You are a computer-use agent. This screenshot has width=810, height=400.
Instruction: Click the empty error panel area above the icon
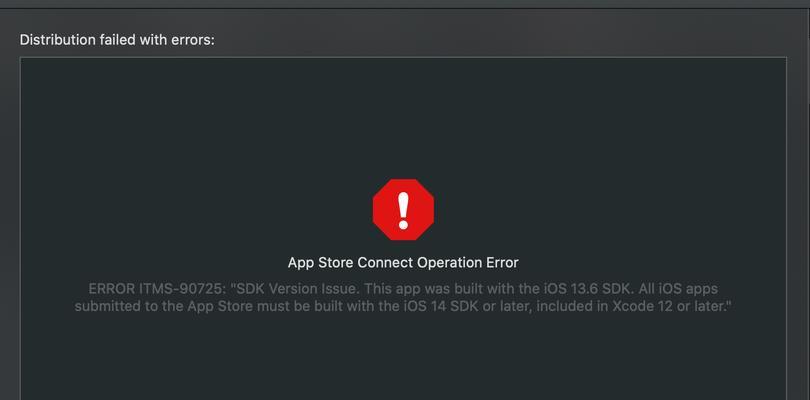[x=403, y=116]
